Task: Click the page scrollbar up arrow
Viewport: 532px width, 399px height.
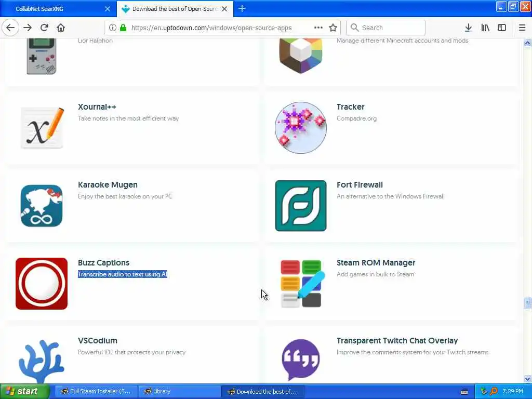Action: (x=527, y=43)
